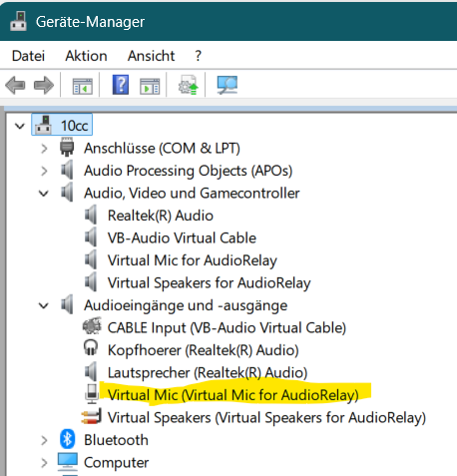Click speaker icon beside Realtek(R) Audio
The height and width of the screenshot is (476, 457).
pos(91,215)
